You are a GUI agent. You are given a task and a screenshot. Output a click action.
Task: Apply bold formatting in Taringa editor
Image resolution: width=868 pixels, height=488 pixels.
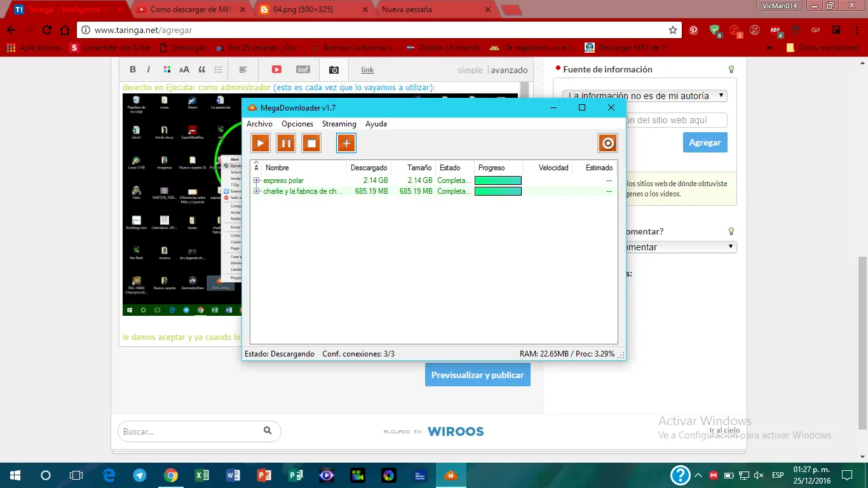(133, 70)
